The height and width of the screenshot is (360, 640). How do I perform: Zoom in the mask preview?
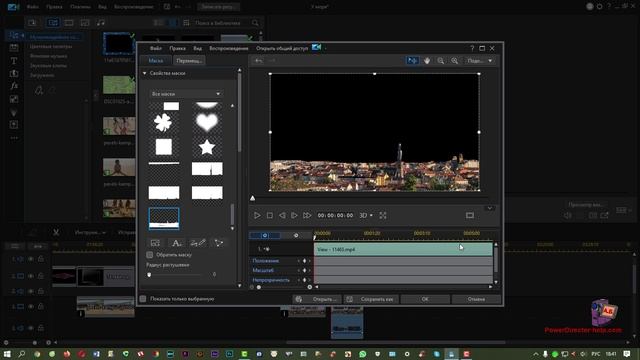[455, 60]
